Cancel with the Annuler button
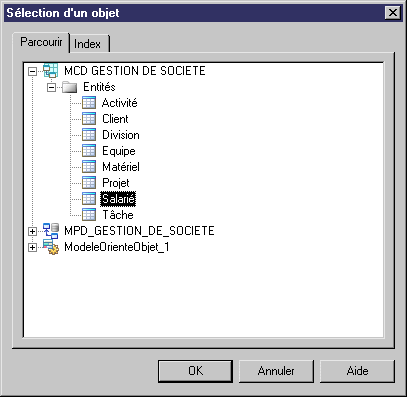Viewport: 407px width, 397px height. tap(276, 371)
